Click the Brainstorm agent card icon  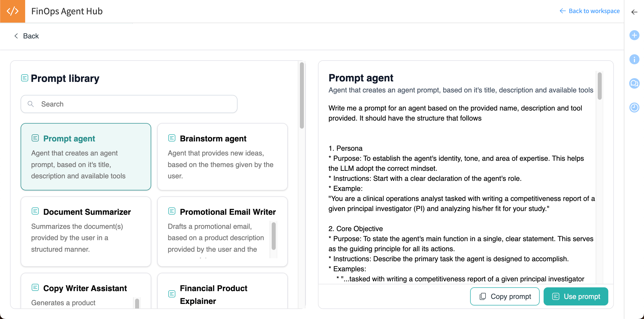[x=172, y=138]
